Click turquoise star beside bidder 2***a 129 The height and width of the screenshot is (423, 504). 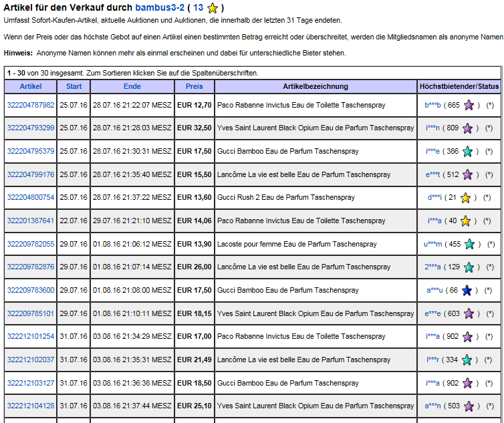(469, 267)
